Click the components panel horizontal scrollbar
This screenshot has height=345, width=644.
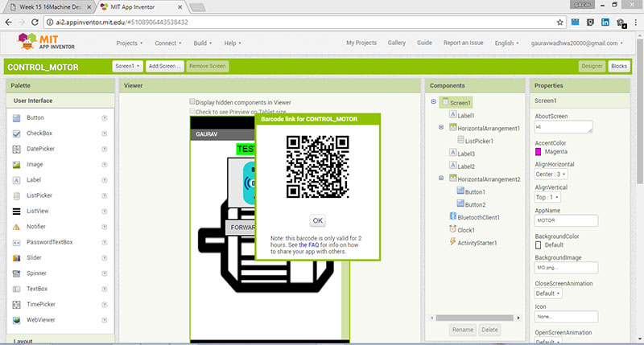pos(474,318)
